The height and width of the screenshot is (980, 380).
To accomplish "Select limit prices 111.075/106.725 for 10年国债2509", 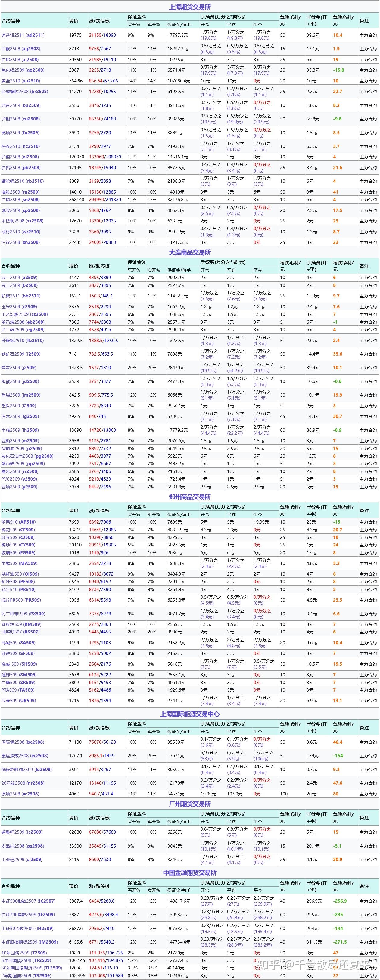I will (x=106, y=953).
